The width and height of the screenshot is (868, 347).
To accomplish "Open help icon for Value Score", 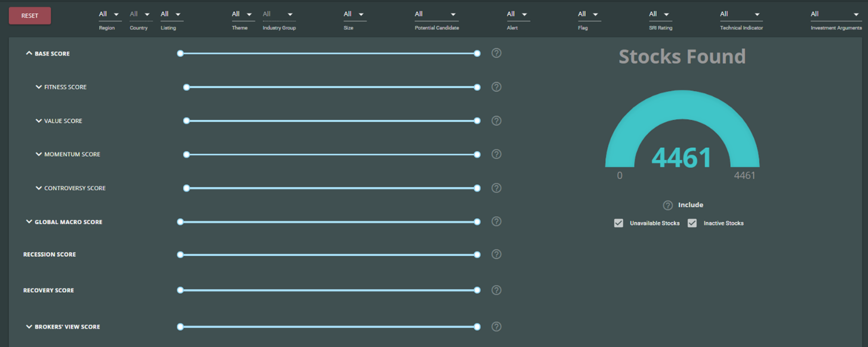I will 496,120.
